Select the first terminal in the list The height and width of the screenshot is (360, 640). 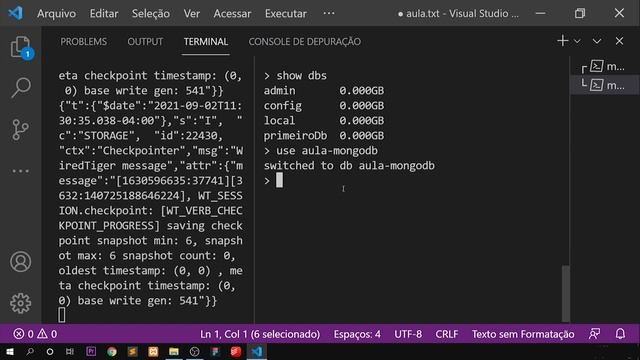[604, 66]
